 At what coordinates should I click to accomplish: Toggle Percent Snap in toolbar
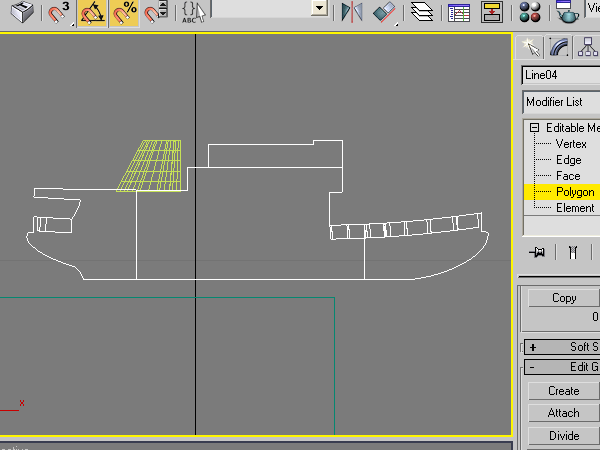[124, 13]
